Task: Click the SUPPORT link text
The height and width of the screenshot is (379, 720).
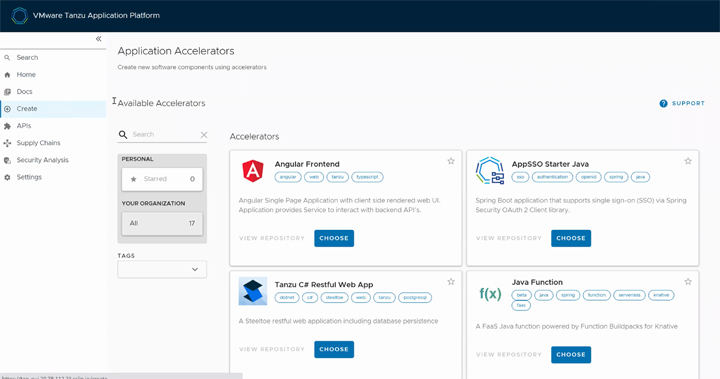Action: coord(688,103)
